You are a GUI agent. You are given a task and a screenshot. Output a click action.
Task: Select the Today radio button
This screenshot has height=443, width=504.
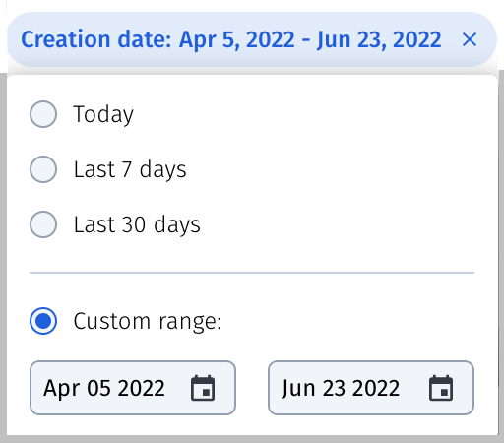[x=43, y=114]
